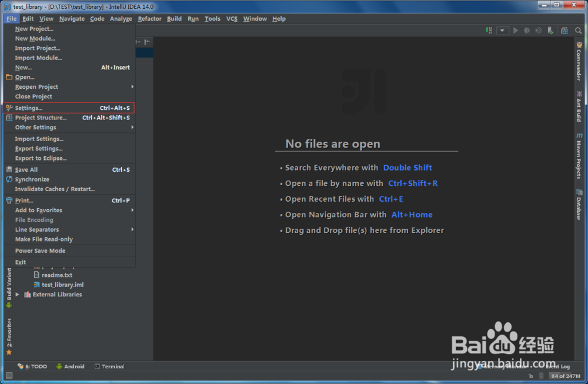The height and width of the screenshot is (384, 588).
Task: Expand the Other Settings submenu
Action: (x=69, y=128)
